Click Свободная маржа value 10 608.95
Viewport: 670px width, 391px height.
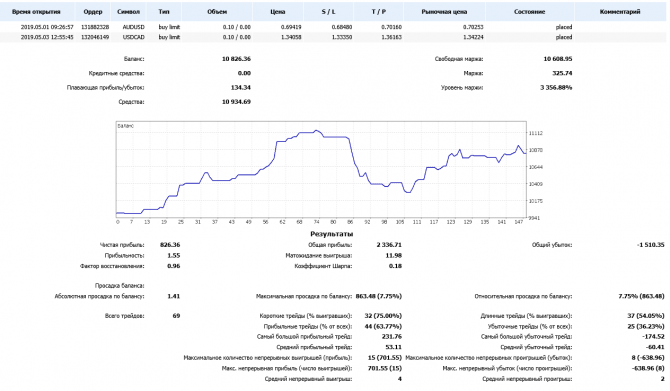[558, 59]
